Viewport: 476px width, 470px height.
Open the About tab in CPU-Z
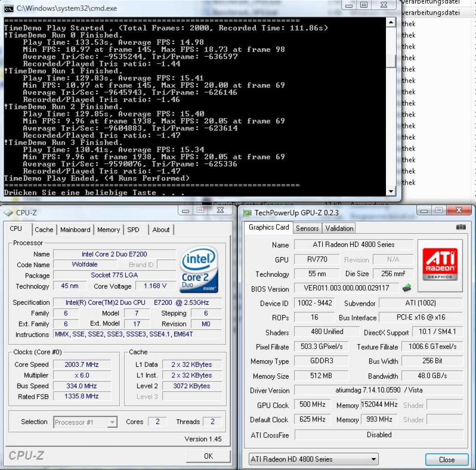161,230
